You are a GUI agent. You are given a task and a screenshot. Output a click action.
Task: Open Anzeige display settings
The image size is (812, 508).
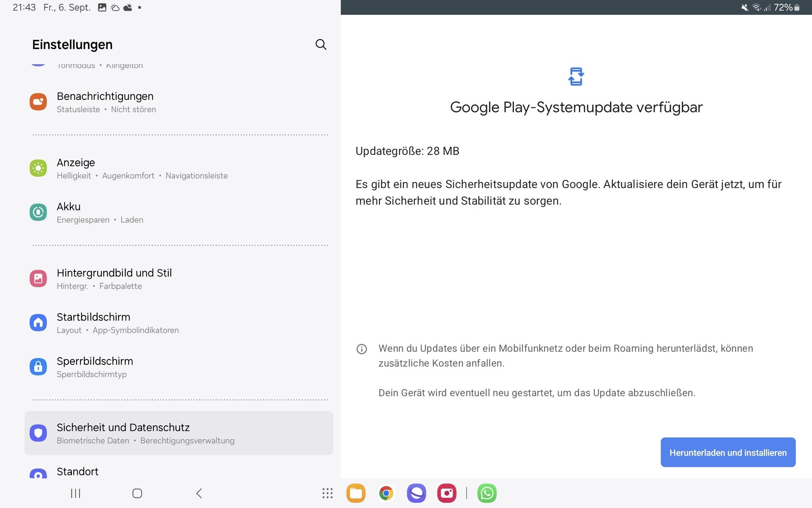pos(76,168)
